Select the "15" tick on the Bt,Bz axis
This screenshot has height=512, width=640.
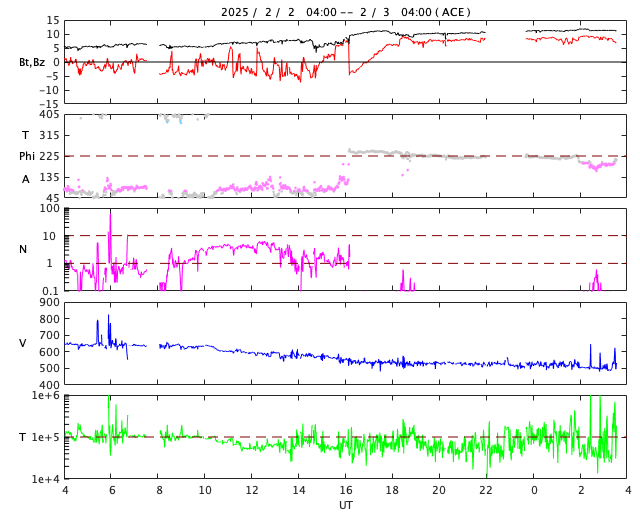[x=53, y=20]
